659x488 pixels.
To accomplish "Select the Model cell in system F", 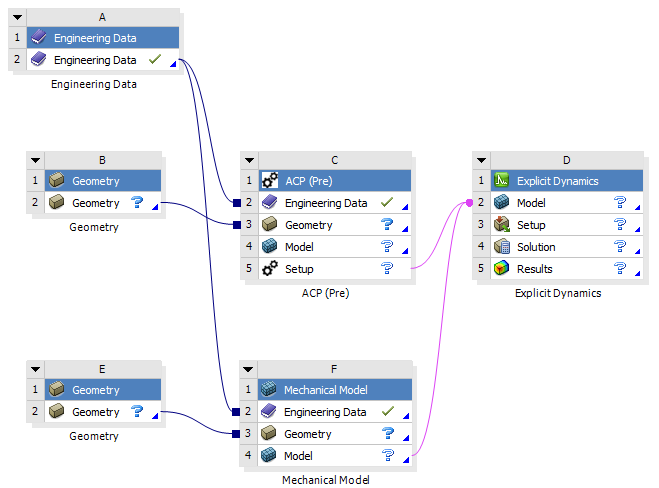I will pyautogui.click(x=335, y=455).
